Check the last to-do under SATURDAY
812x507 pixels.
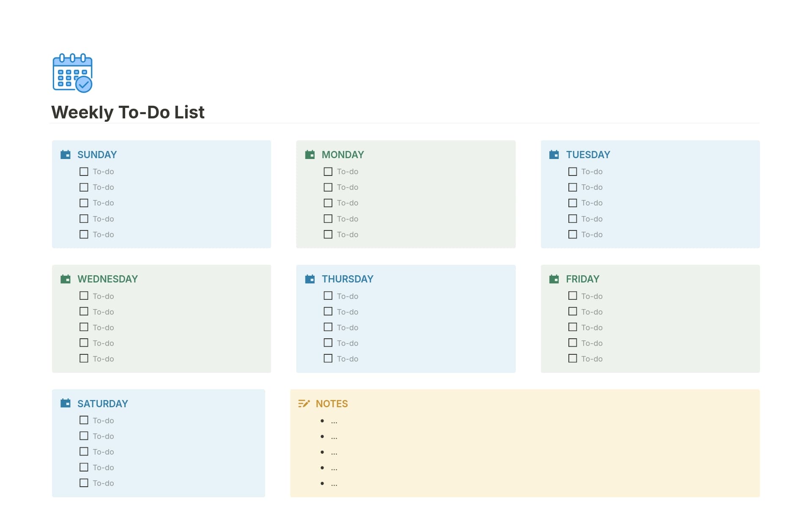click(83, 482)
